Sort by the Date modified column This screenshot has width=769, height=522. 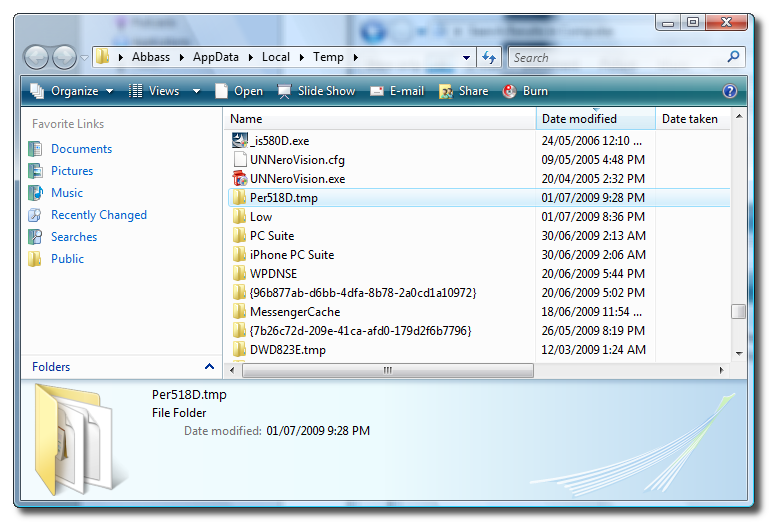(579, 119)
